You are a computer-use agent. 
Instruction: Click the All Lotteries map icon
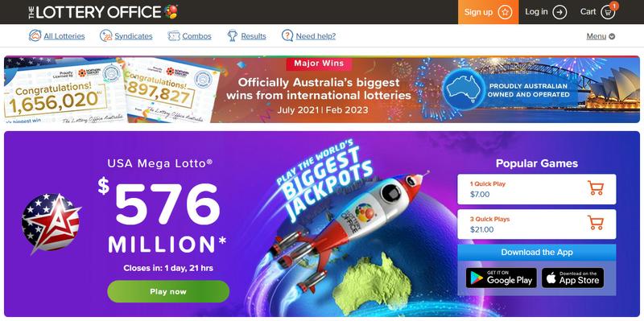35,35
